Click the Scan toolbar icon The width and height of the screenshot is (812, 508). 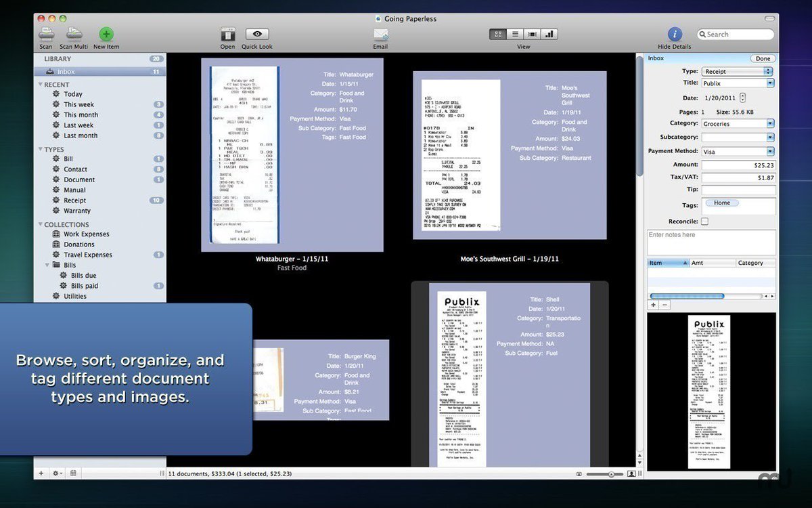tap(46, 34)
